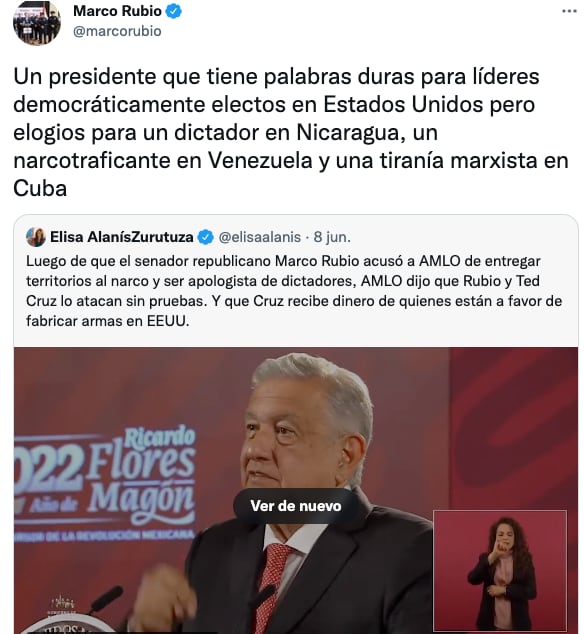The width and height of the screenshot is (584, 634).
Task: Click the sign-language interpreter inset
Action: 500,571
